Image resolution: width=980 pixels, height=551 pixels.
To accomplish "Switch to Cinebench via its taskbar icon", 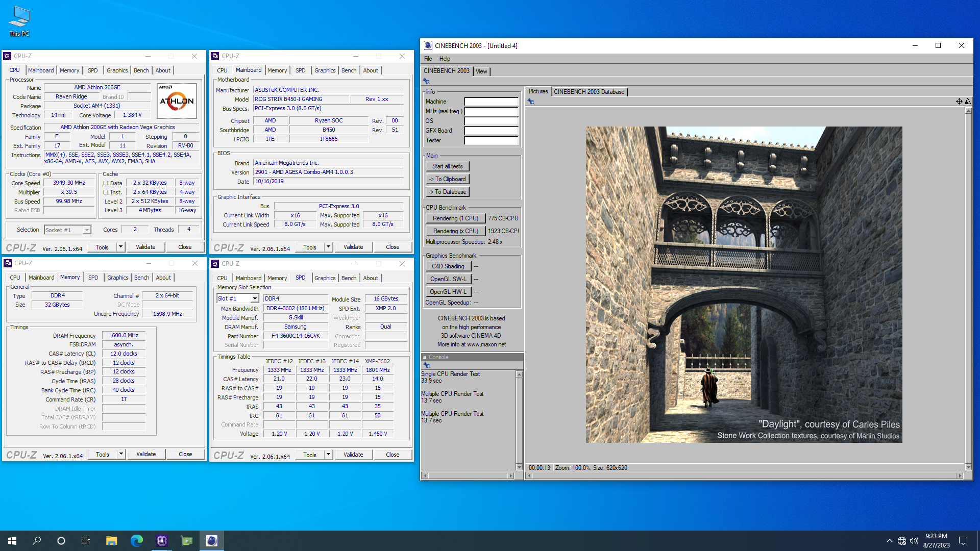I will pos(212,541).
